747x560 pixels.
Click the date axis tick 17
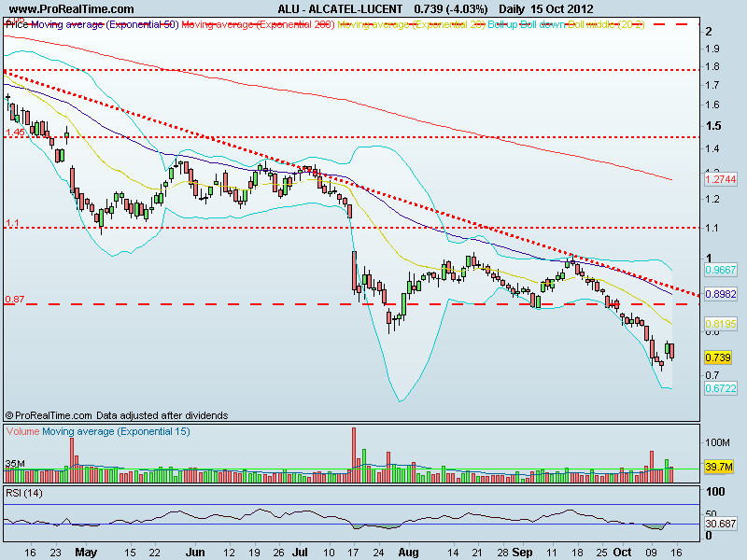click(353, 553)
